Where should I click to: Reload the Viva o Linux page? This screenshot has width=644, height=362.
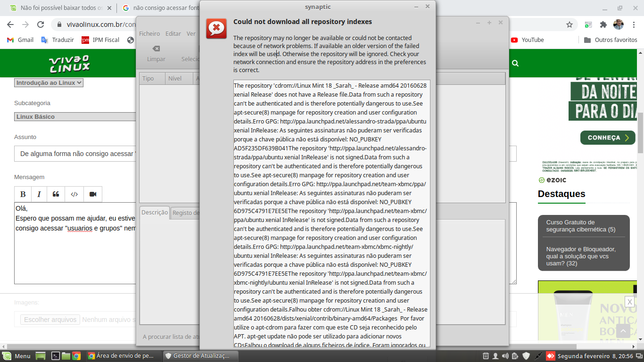point(41,25)
